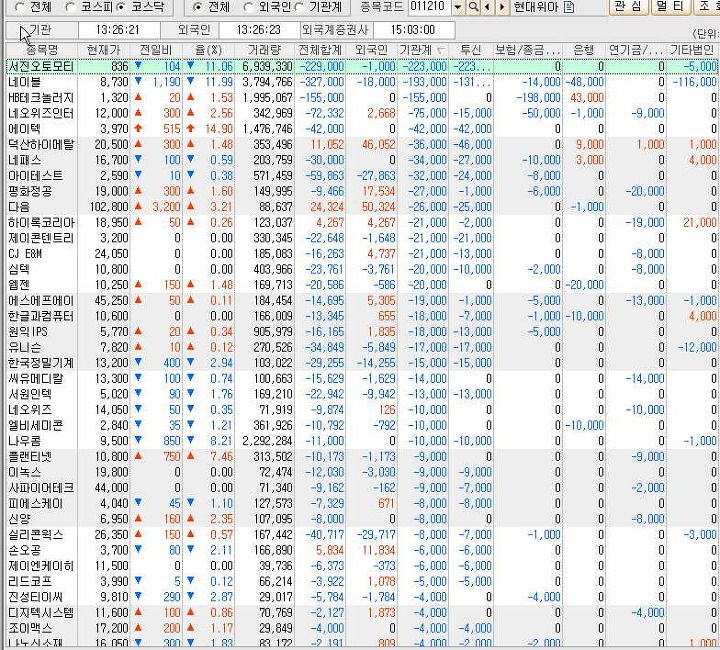Viewport: 720px width, 650px height.
Task: Sort by the 투신 column header
Action: coord(471,50)
